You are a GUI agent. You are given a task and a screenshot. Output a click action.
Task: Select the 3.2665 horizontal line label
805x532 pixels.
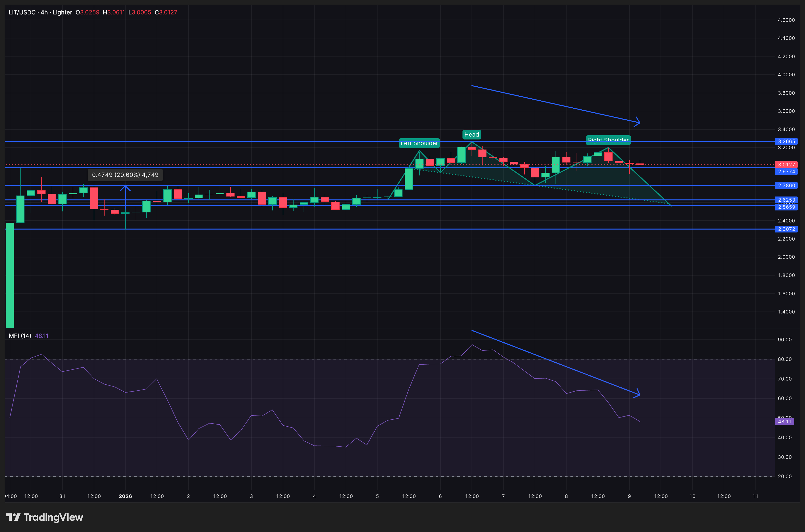[786, 141]
